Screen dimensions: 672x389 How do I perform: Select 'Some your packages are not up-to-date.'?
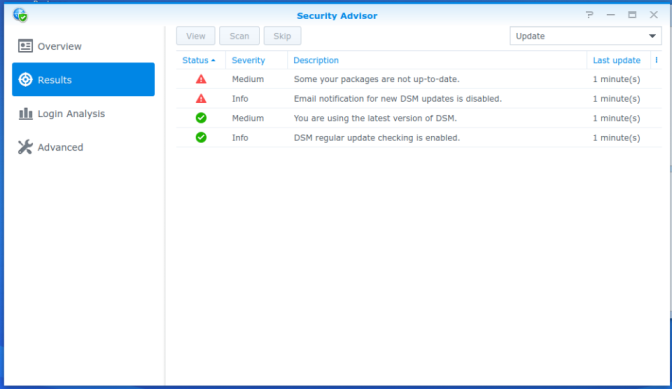point(376,79)
